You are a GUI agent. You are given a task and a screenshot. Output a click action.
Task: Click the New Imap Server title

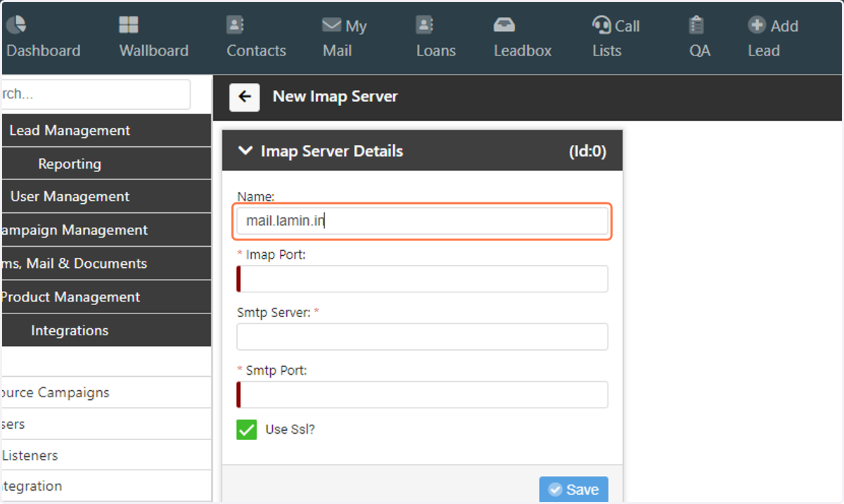point(335,96)
